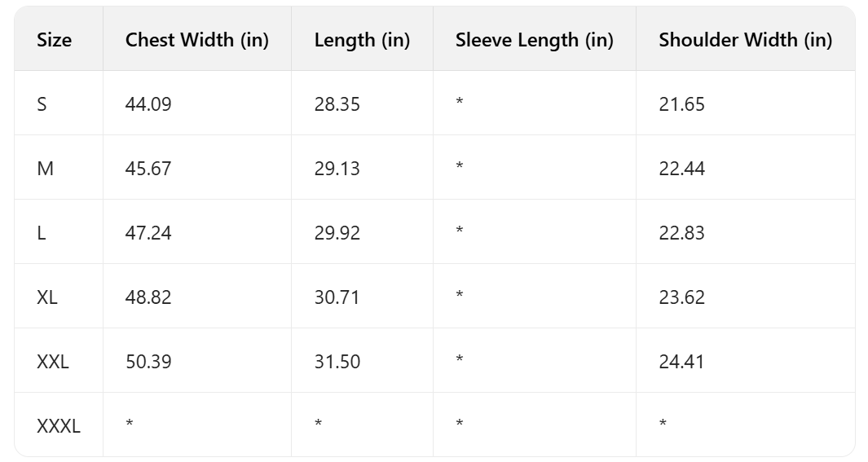Select shoulder width value 21.65
The image size is (868, 462).
click(x=681, y=104)
